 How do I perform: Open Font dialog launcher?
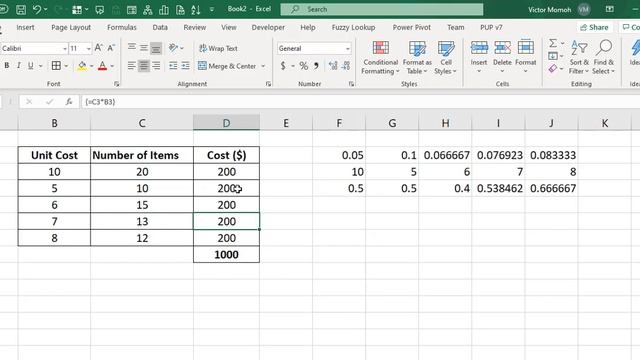117,84
